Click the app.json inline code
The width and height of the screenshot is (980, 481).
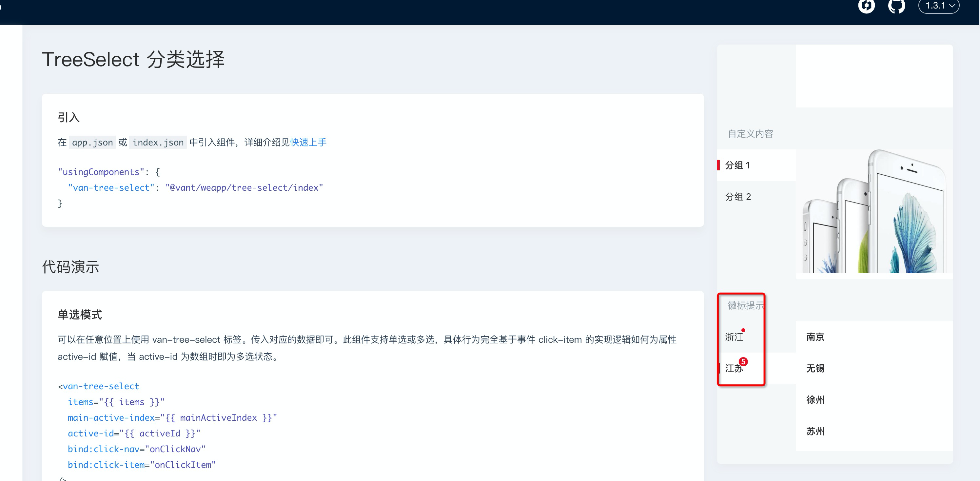click(92, 142)
